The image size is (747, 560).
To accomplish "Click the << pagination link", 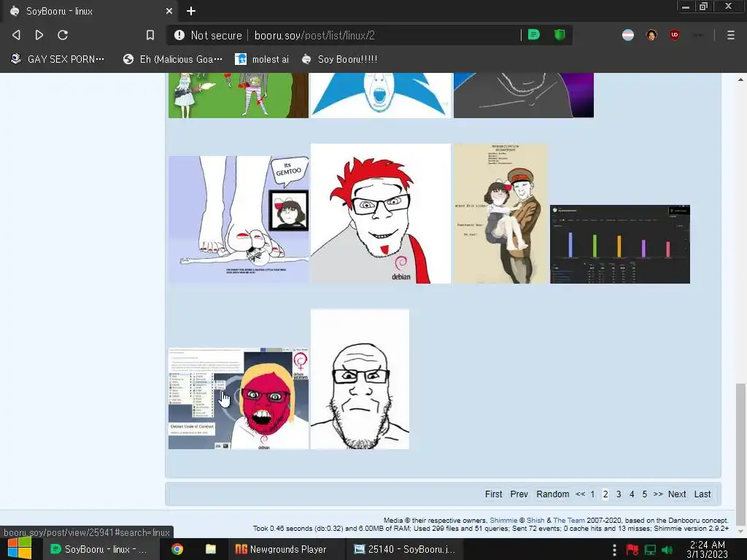I will [580, 494].
